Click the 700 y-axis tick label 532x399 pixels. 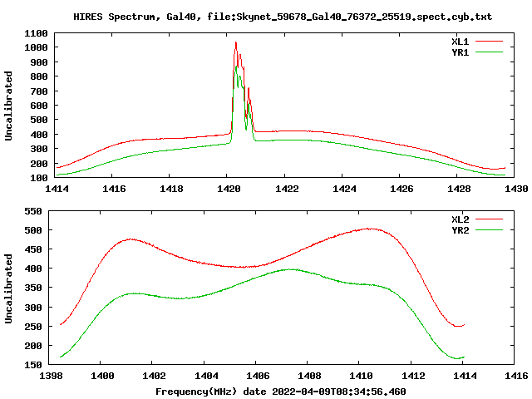39,91
